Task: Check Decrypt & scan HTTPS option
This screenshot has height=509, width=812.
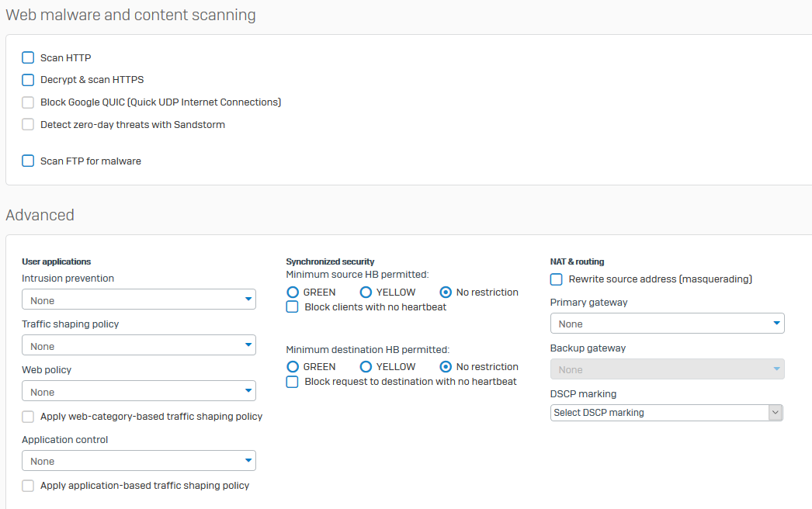Action: click(x=28, y=80)
